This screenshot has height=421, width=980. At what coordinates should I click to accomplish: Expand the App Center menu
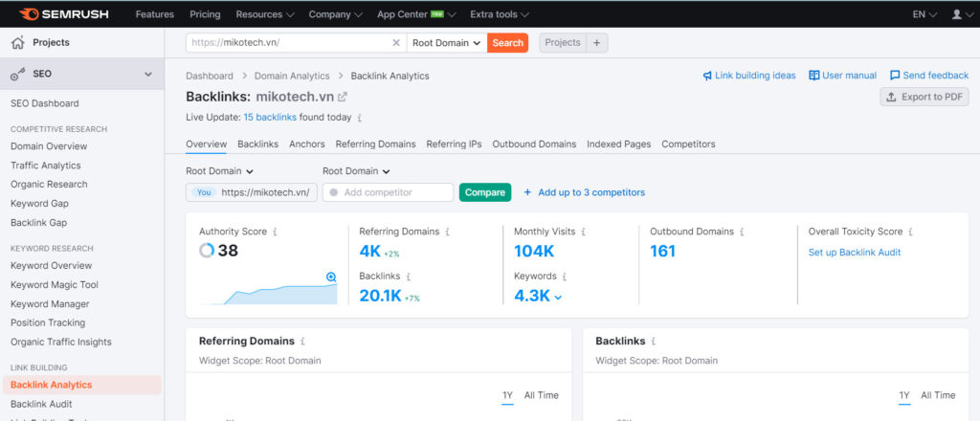coord(416,13)
